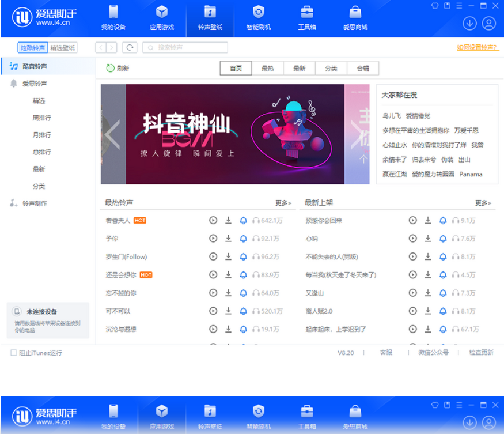
Task: Open the skin (shirt) icon in main title bar
Action: [435, 6]
